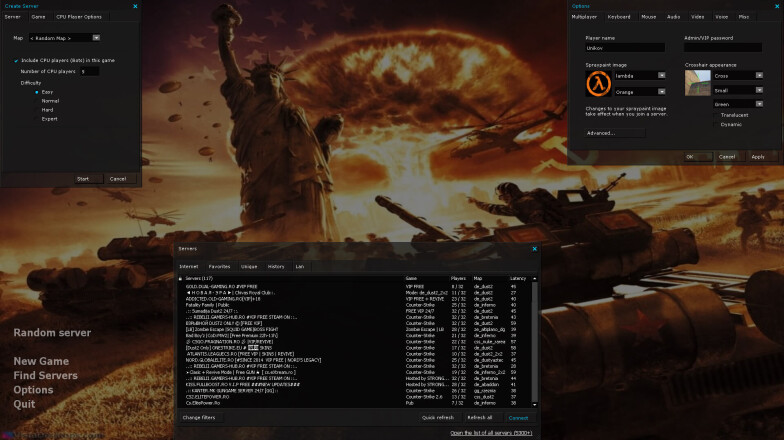
Task: Click New Game in main menu
Action: tap(41, 361)
